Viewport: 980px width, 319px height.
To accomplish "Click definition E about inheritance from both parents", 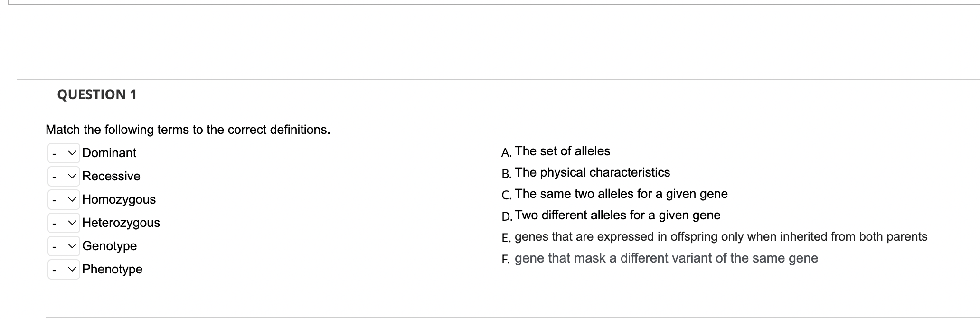I will tap(720, 236).
